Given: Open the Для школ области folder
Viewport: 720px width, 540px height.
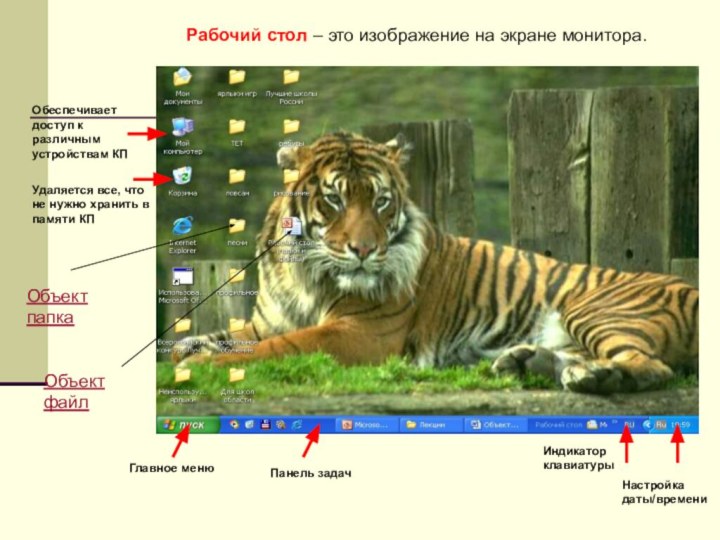Looking at the screenshot, I should [237, 375].
